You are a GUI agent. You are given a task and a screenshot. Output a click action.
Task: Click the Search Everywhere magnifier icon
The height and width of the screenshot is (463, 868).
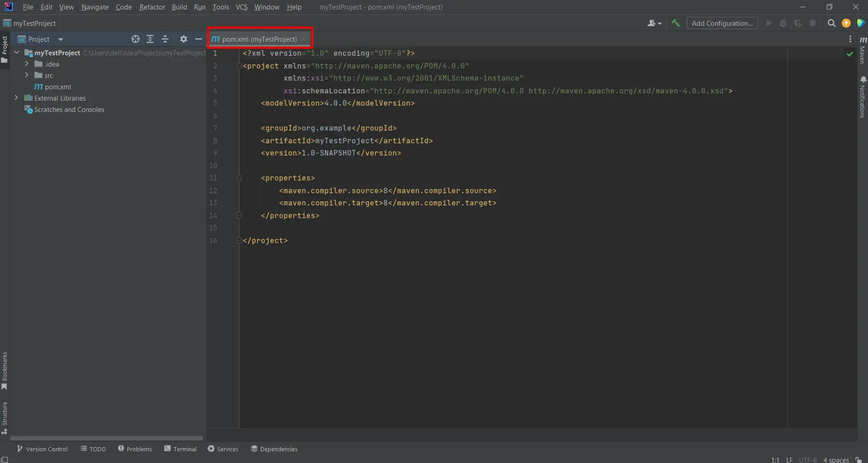pos(832,23)
